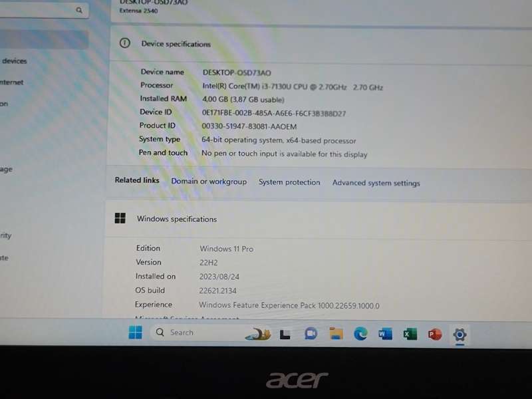Collapse the Windows specifications section header
The image size is (532, 399).
(319, 219)
